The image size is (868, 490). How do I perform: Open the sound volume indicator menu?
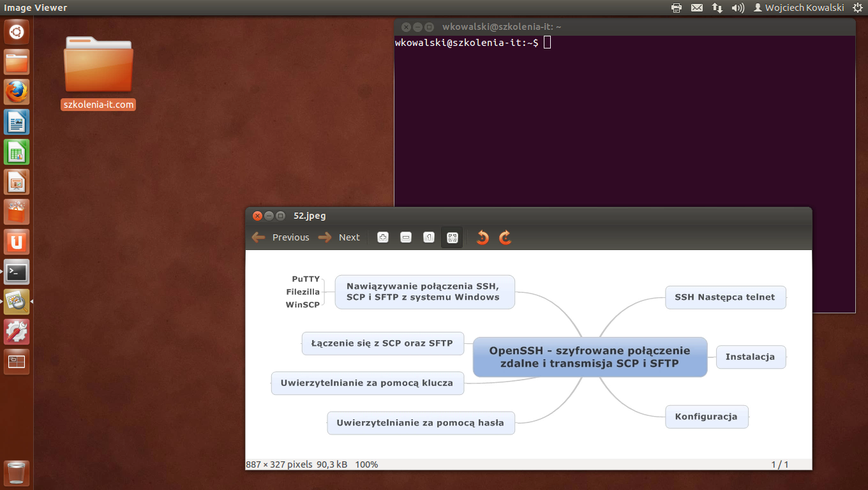(738, 8)
